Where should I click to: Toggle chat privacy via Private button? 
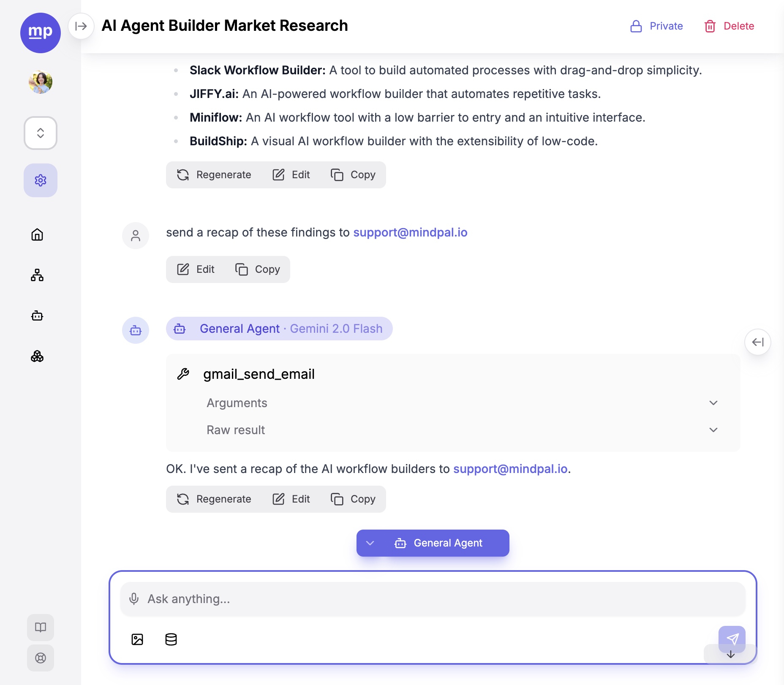tap(656, 26)
